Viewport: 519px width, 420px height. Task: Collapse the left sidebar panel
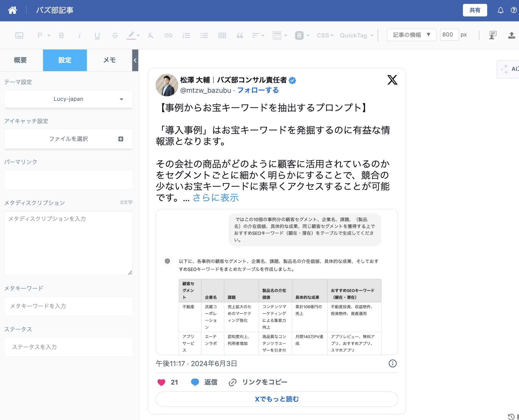point(135,60)
